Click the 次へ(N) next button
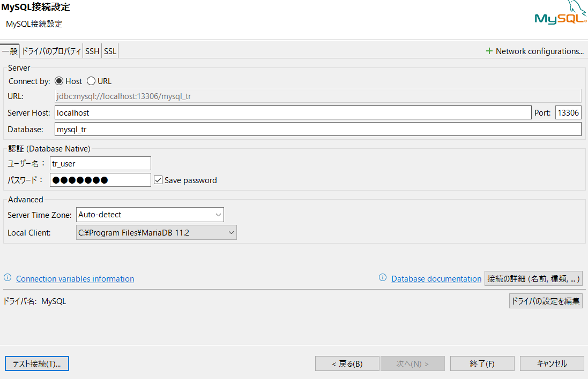Viewport: 588px width, 379px height. [413, 363]
